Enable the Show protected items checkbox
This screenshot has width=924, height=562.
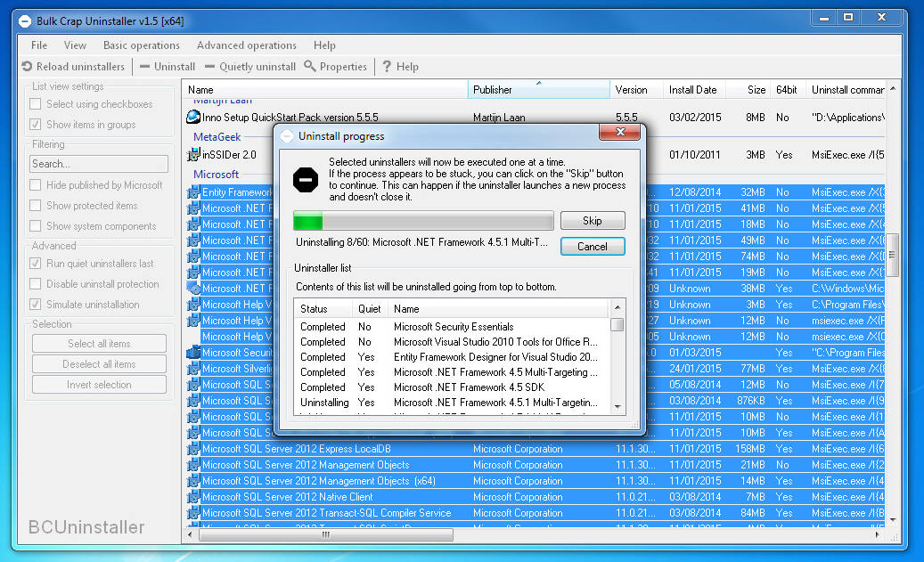click(x=36, y=206)
